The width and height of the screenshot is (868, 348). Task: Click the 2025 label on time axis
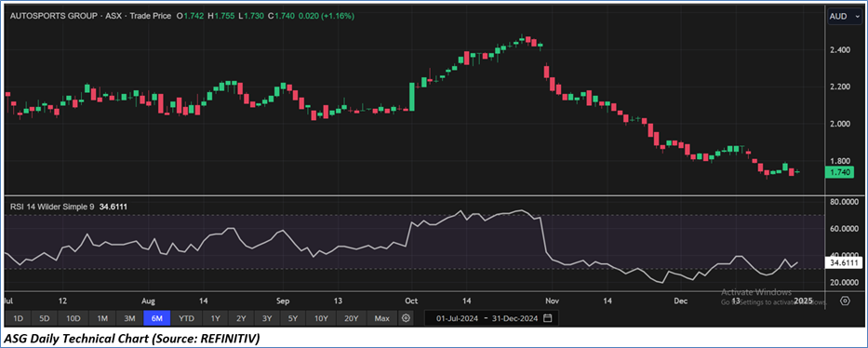click(x=803, y=301)
